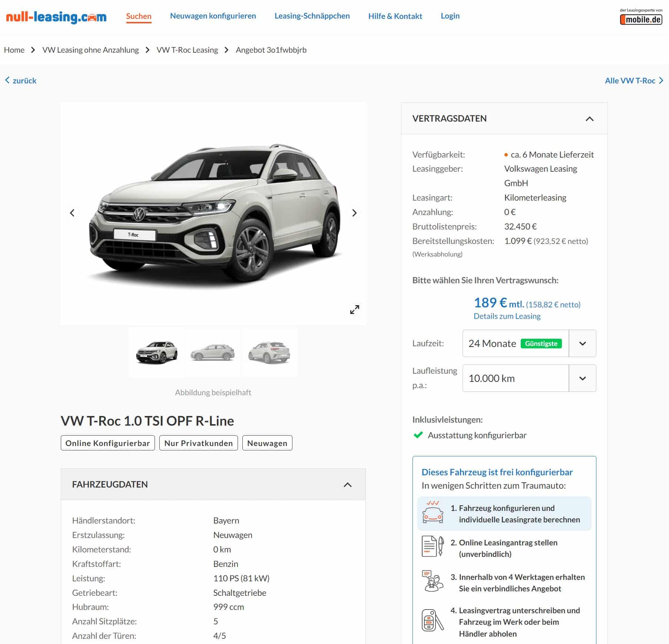Click chevron next to Alle VW T-Roc

661,80
